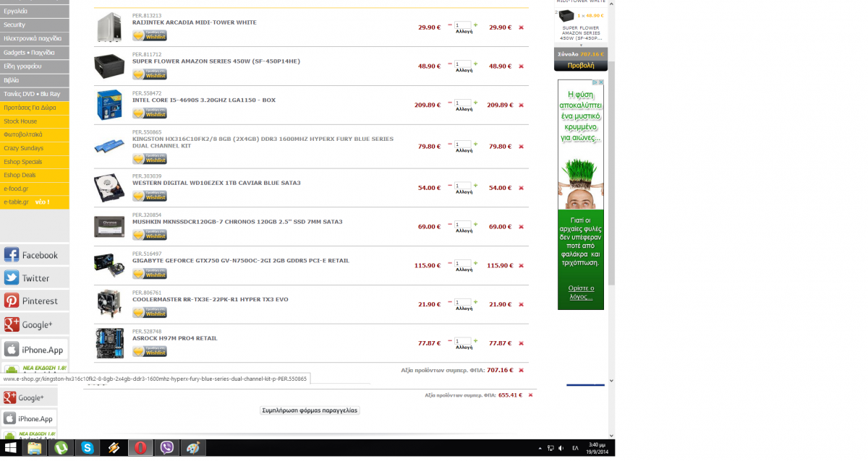Viewport: 868px width, 461px height.
Task: Remove COOLERMASTER HYPER TX3 EVO with red X
Action: tap(521, 305)
